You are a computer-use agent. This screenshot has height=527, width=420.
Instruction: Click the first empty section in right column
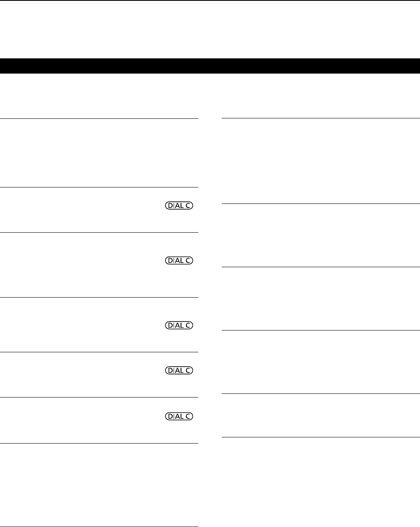pos(320,161)
